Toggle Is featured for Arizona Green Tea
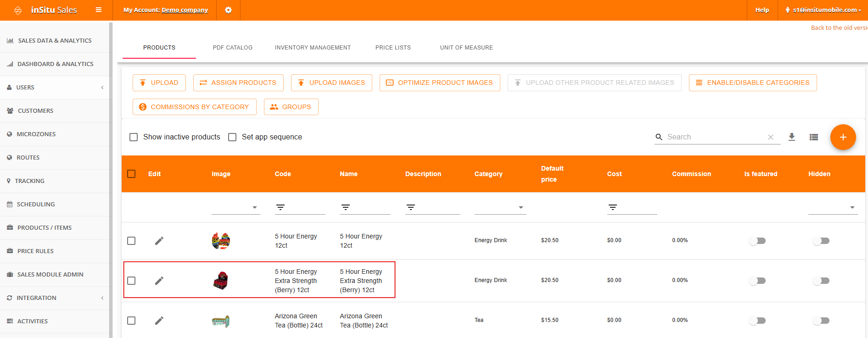 coord(757,321)
